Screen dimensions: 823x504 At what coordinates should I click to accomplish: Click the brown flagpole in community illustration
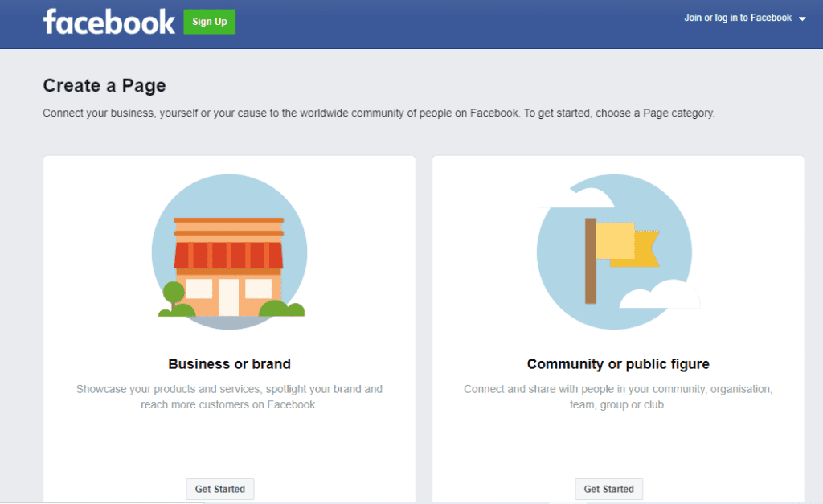[x=591, y=261]
